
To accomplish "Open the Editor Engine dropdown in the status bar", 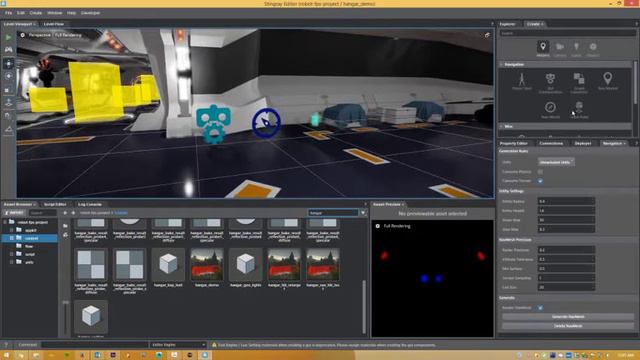I will coord(178,345).
